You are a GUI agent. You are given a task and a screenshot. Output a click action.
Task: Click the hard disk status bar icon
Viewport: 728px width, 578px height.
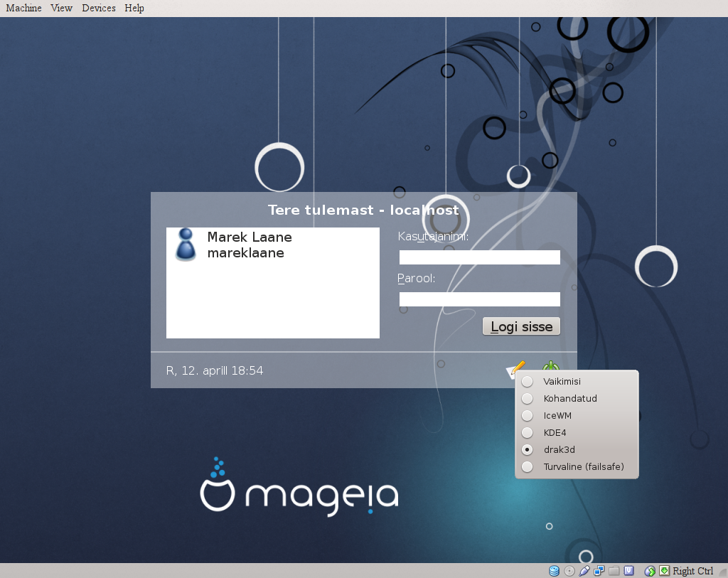tap(554, 571)
